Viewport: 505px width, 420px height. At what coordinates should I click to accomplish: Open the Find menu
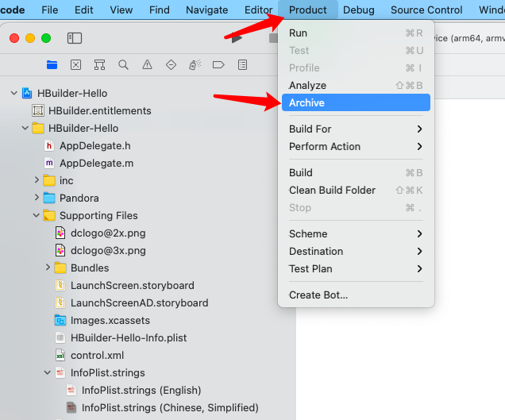(159, 10)
